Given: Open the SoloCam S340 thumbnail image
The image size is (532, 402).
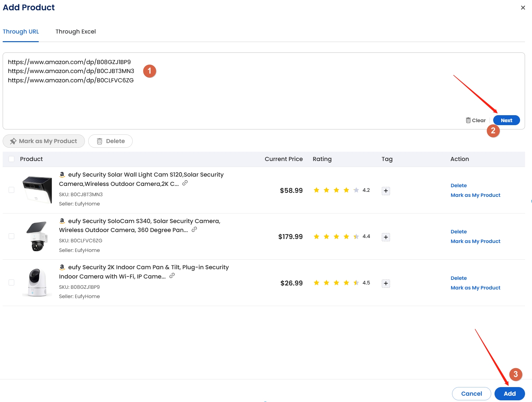Looking at the screenshot, I should [x=37, y=236].
